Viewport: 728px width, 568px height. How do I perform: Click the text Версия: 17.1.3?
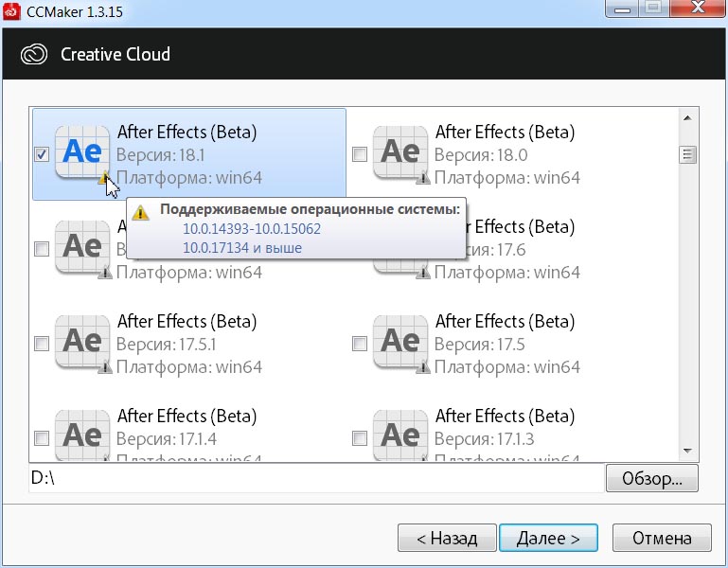coord(485,439)
